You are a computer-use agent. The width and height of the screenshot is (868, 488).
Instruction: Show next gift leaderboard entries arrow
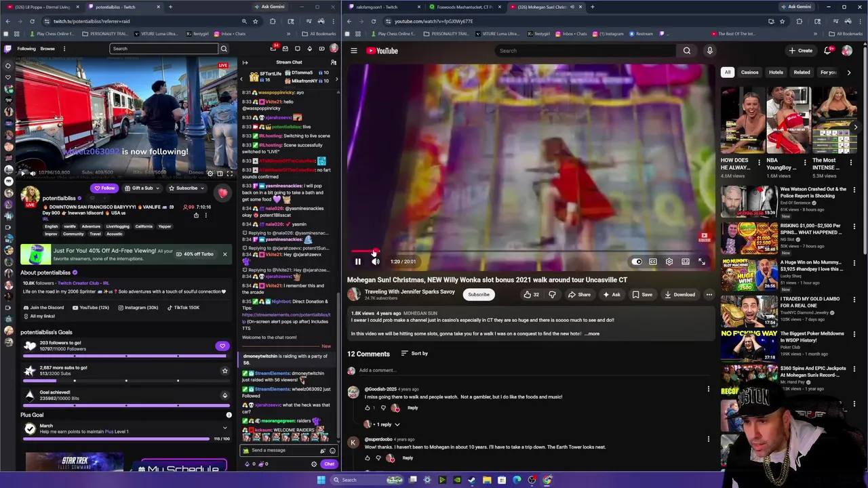(x=336, y=79)
